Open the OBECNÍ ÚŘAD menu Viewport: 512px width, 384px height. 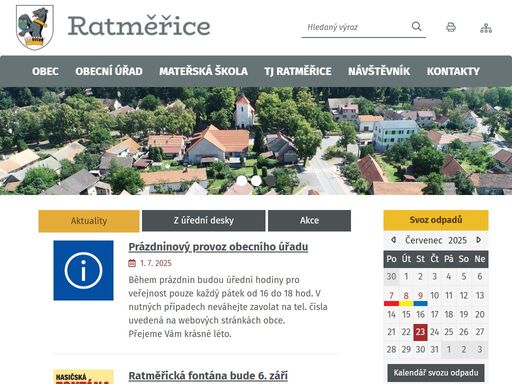click(109, 71)
